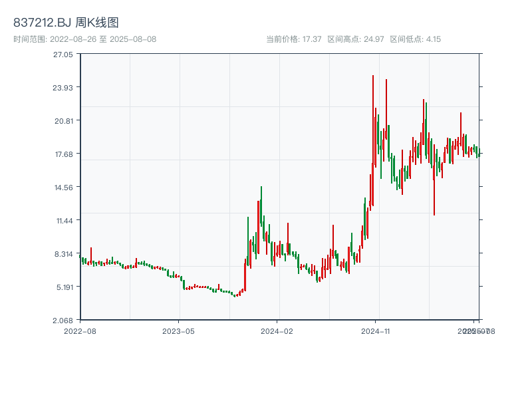Screen dimensions: 532x399
Task: Click y-axis label 17.68
Action: 64,154
